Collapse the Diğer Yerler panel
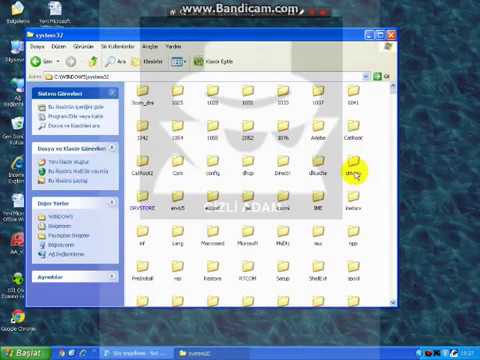 coord(112,203)
